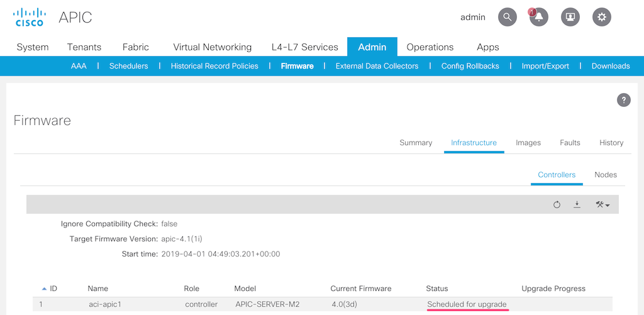The height and width of the screenshot is (315, 644).
Task: Click the Firmware page heading
Action: click(42, 120)
